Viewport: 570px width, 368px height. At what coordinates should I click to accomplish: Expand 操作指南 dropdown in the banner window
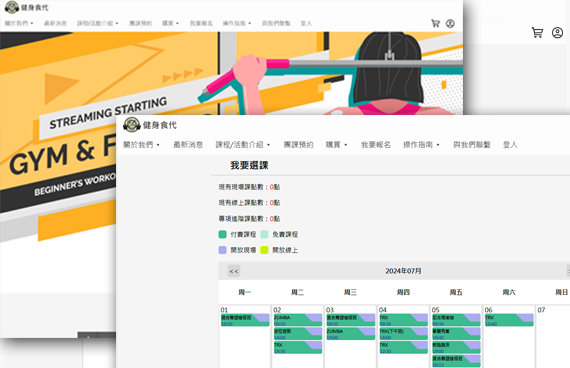pyautogui.click(x=237, y=23)
